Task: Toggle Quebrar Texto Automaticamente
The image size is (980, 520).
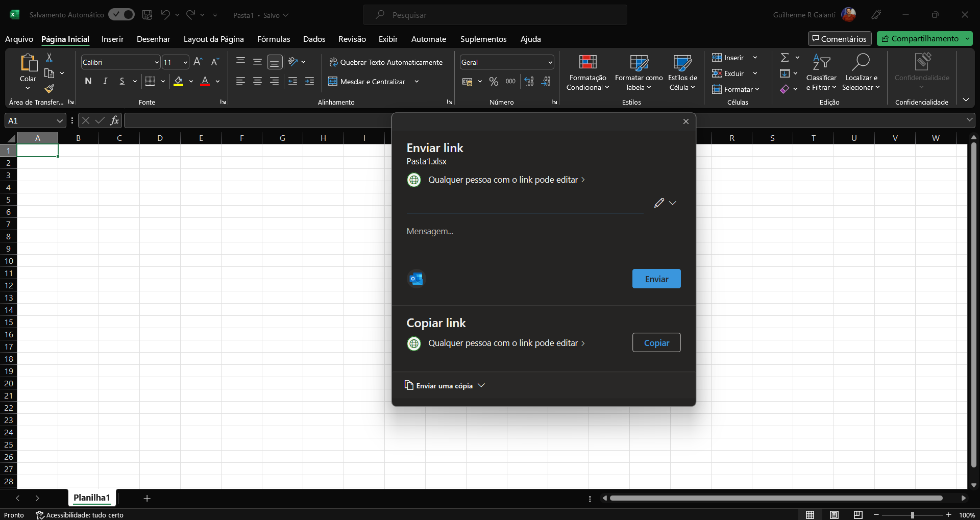Action: 386,62
